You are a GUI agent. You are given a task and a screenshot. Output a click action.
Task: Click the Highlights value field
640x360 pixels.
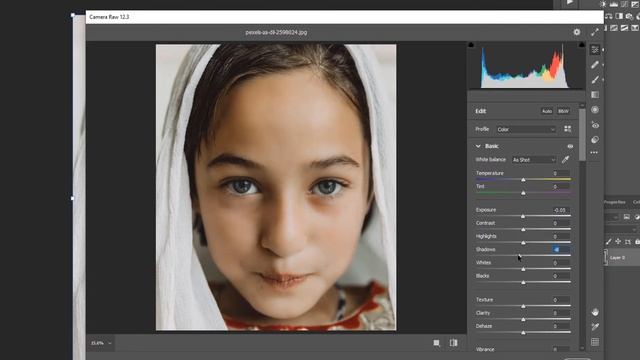(560, 236)
